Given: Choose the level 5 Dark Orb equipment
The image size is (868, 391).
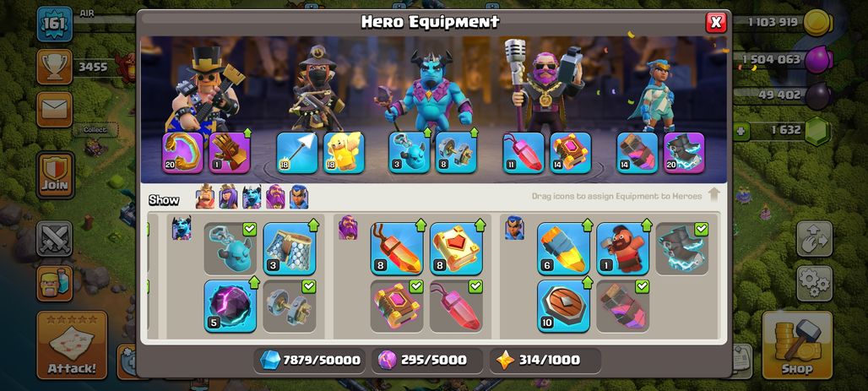Looking at the screenshot, I should (x=231, y=307).
